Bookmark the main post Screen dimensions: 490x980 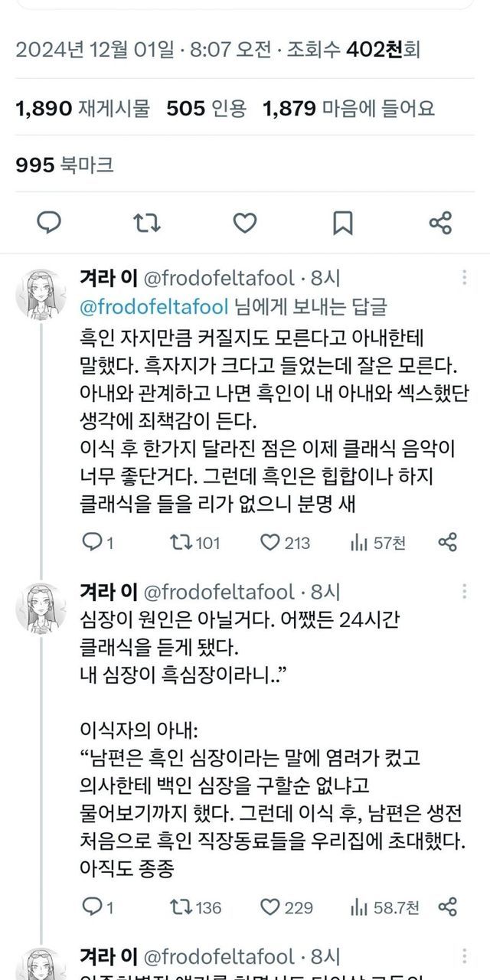[x=342, y=223]
